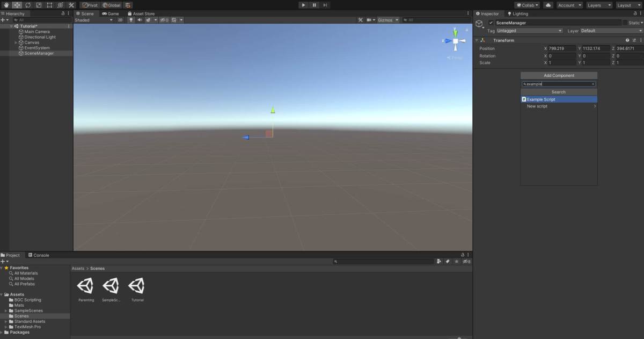
Task: Toggle Pivot mode in the toolbar
Action: click(90, 5)
